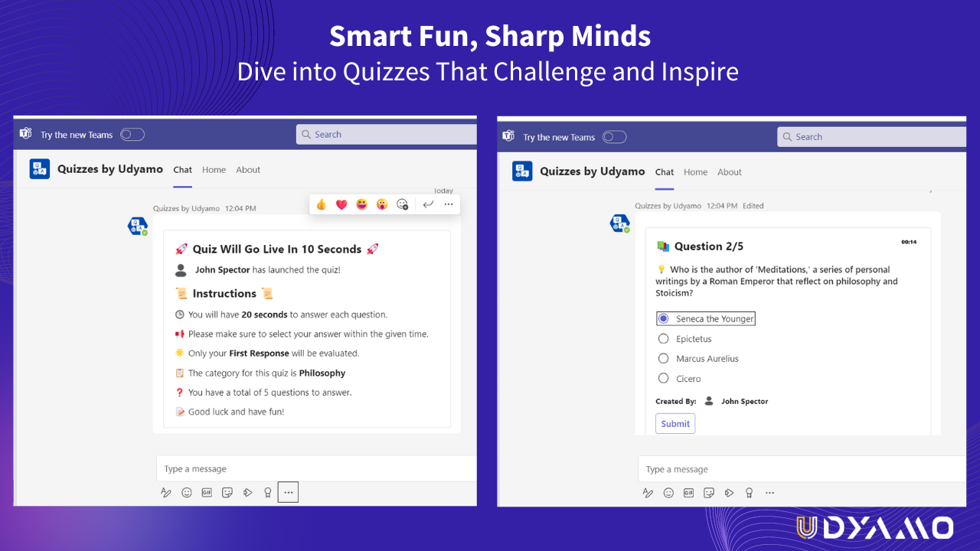Click Format icon in right window compose bar
Screen dimensions: 980x551
click(648, 493)
